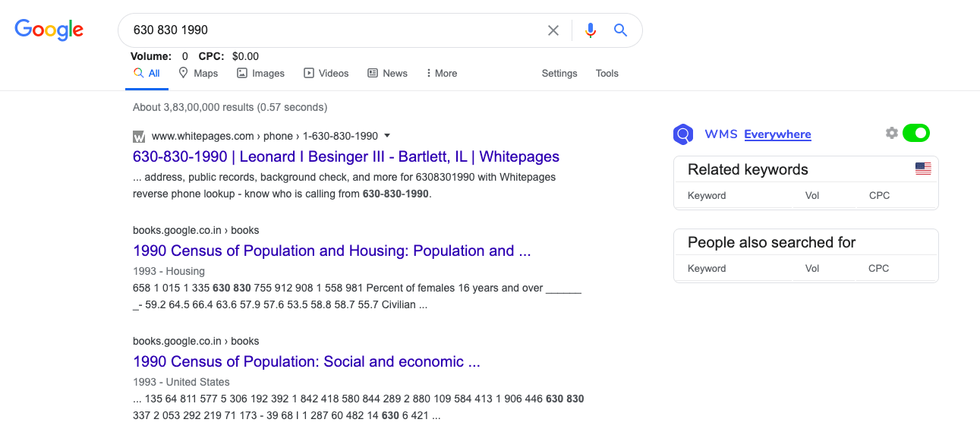Click the Volume: 0 stat below search box

pos(159,56)
